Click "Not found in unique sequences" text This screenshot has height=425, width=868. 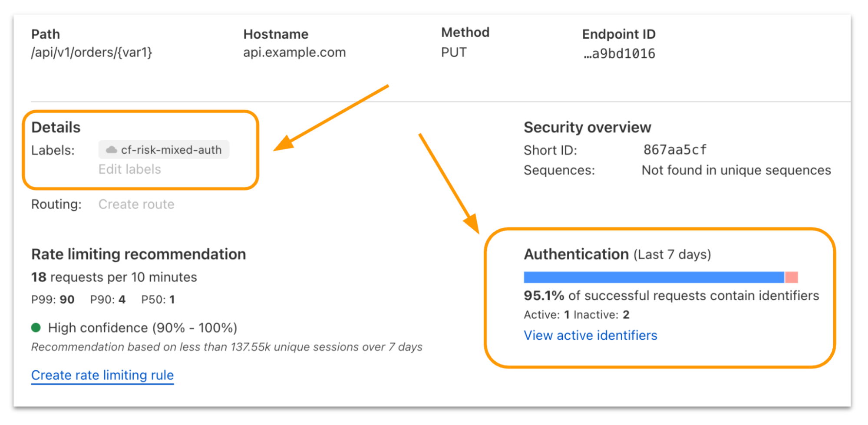tap(736, 170)
